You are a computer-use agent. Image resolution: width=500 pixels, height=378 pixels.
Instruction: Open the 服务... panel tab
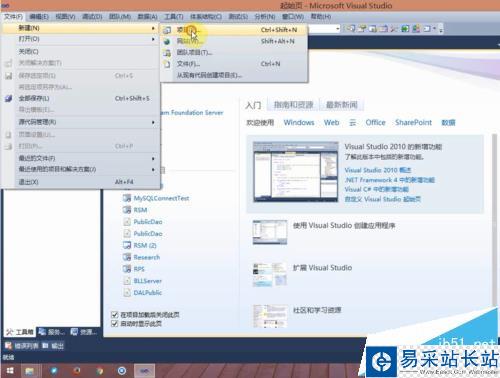[x=52, y=332]
